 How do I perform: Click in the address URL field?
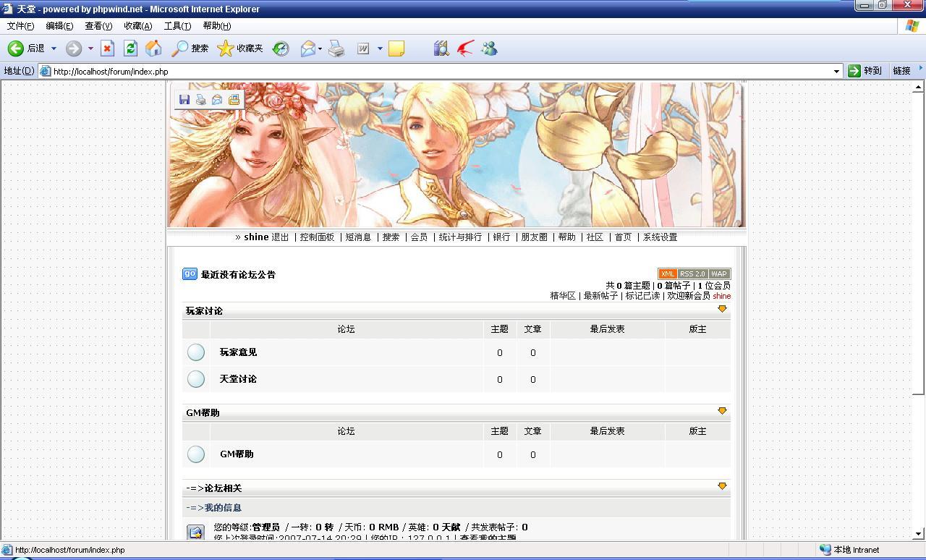point(434,72)
